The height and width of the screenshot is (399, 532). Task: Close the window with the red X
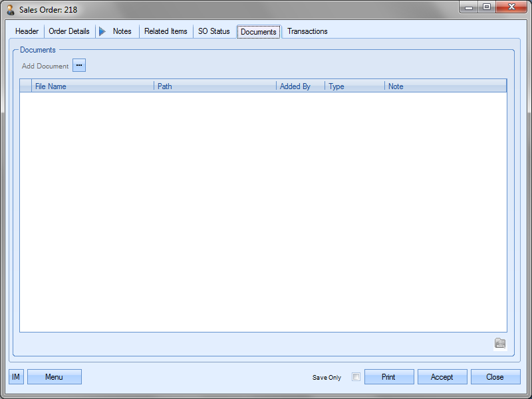point(511,7)
